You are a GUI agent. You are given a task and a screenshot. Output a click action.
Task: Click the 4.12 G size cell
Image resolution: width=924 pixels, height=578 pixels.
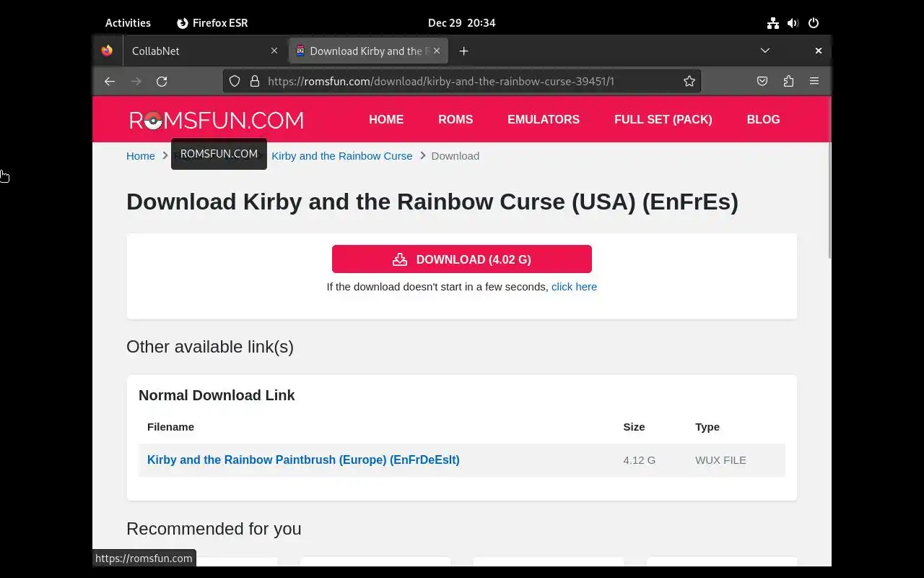[640, 460]
